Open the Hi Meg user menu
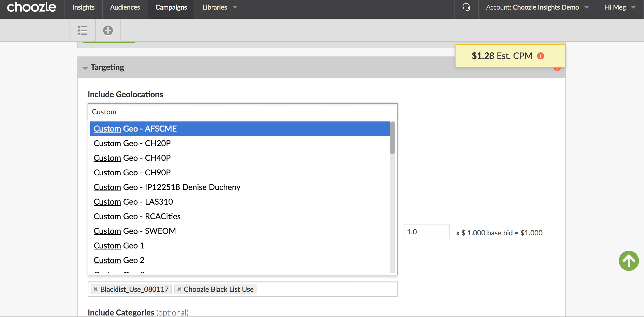This screenshot has height=317, width=644. 620,7
